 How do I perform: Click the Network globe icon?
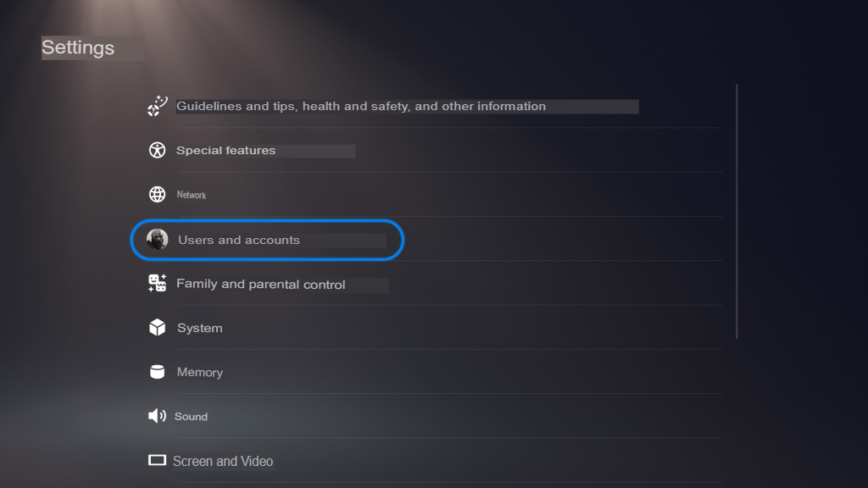pyautogui.click(x=157, y=194)
